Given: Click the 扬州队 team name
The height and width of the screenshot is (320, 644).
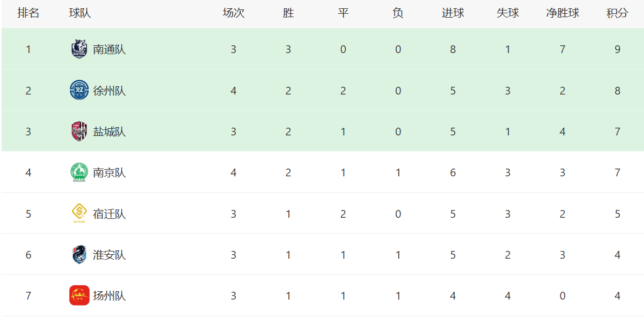Looking at the screenshot, I should point(110,296).
